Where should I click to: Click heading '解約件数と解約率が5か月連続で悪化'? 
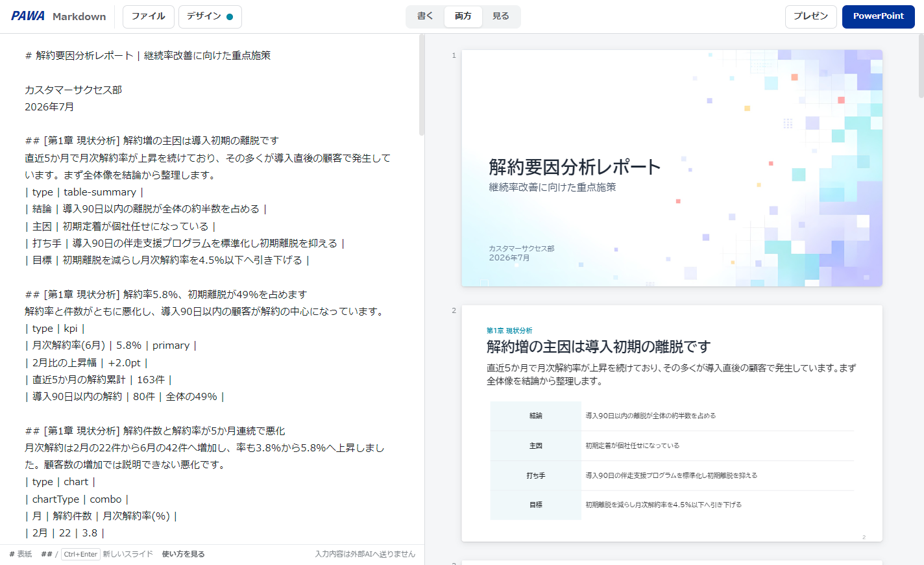pos(204,431)
